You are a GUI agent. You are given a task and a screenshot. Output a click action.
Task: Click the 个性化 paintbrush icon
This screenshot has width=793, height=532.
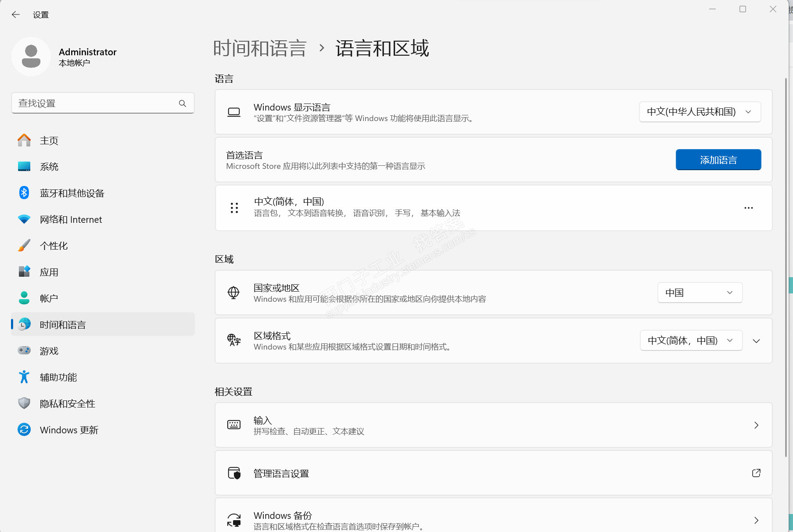pos(24,246)
